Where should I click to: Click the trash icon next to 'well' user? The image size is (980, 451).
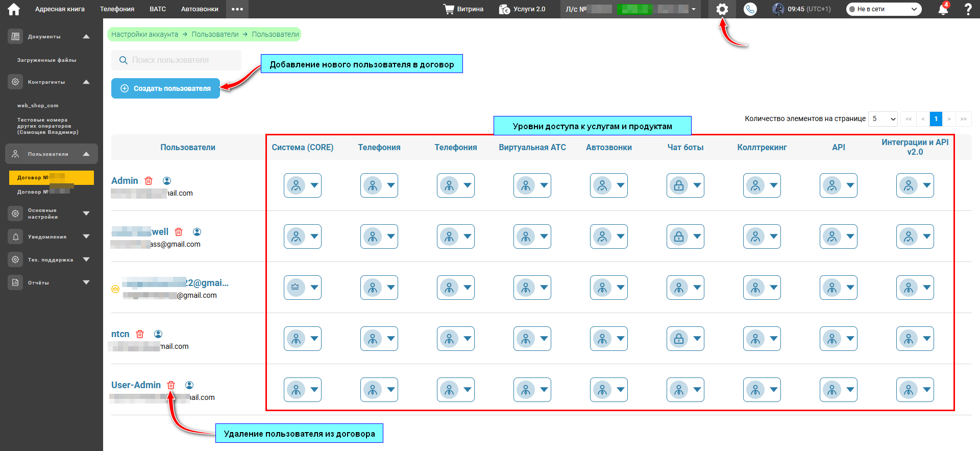pyautogui.click(x=179, y=232)
